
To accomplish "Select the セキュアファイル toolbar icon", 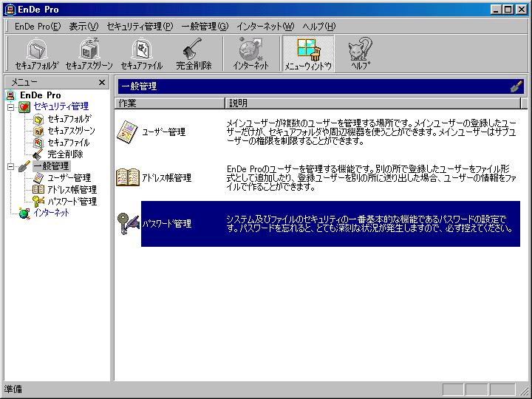I will coord(142,54).
